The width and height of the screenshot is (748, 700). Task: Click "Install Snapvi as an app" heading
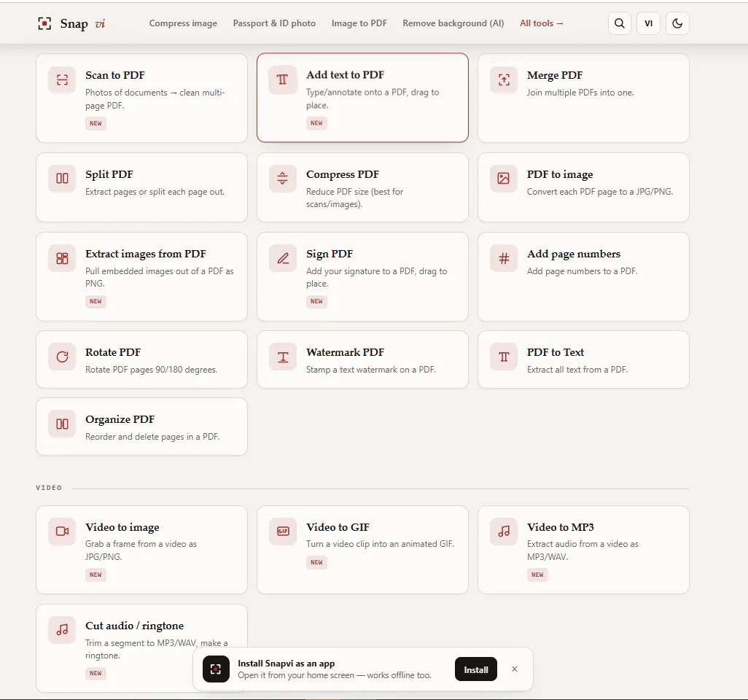click(287, 664)
